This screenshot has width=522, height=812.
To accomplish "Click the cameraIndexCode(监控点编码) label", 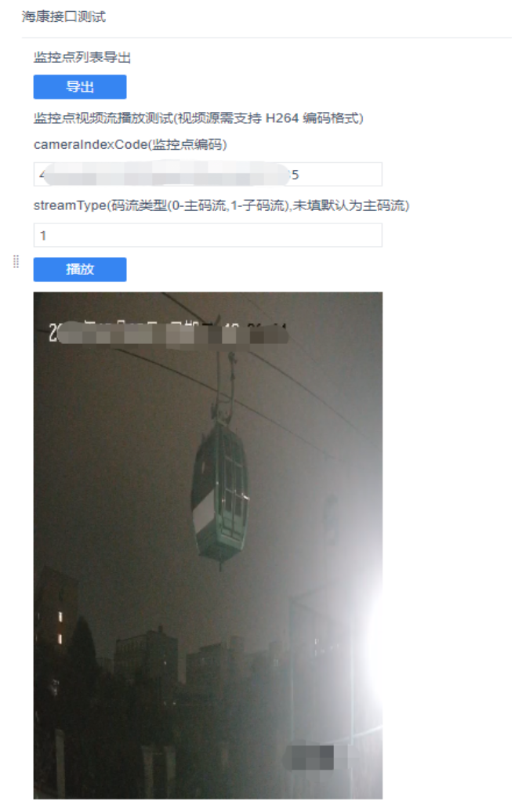I will [130, 144].
